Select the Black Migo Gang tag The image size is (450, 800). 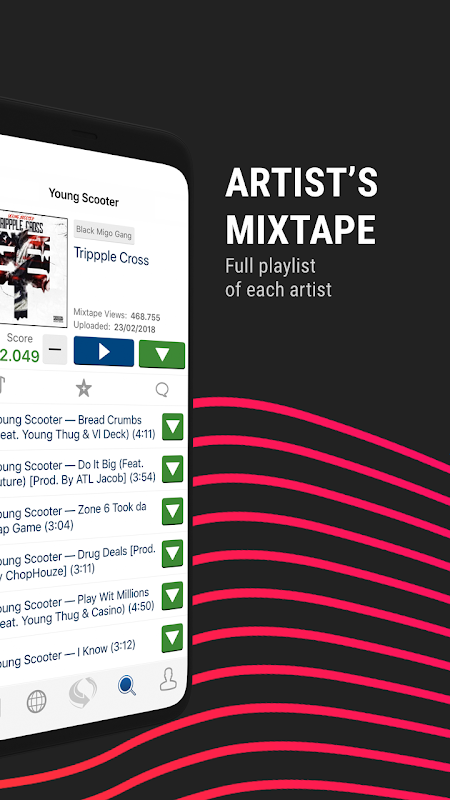coord(104,232)
